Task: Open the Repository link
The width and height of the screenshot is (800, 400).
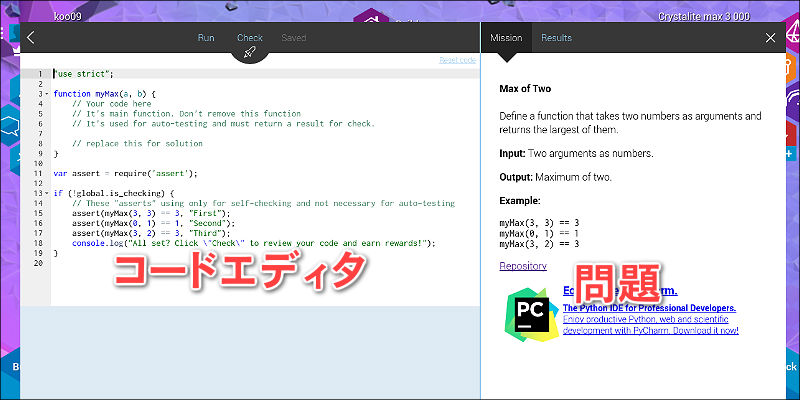Action: (523, 266)
